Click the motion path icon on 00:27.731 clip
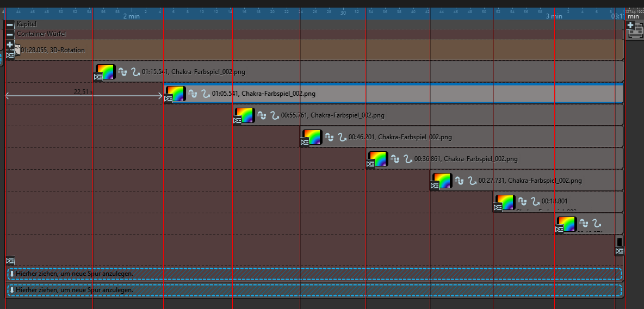Image resolution: width=644 pixels, height=309 pixels. [472, 181]
